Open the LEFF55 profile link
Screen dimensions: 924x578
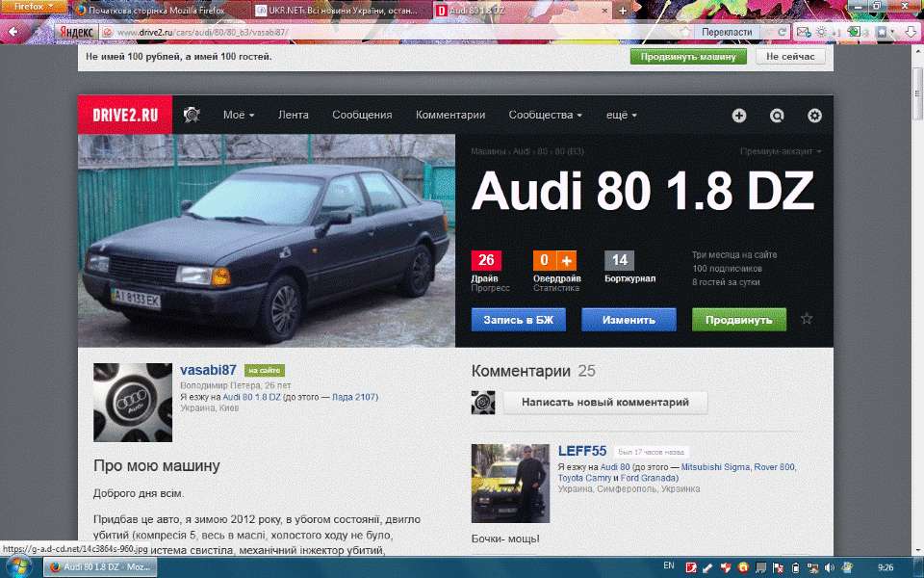click(x=582, y=451)
